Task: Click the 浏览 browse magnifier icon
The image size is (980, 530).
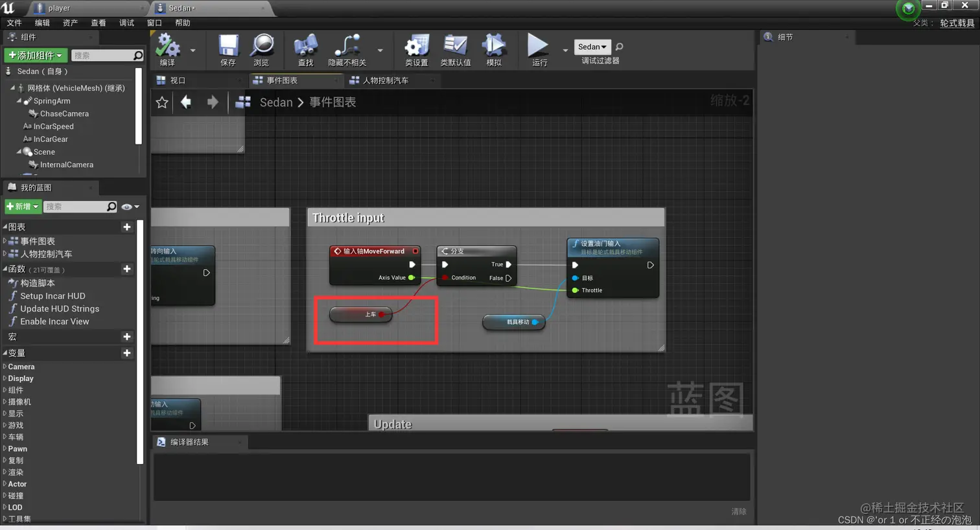Action: 262,45
